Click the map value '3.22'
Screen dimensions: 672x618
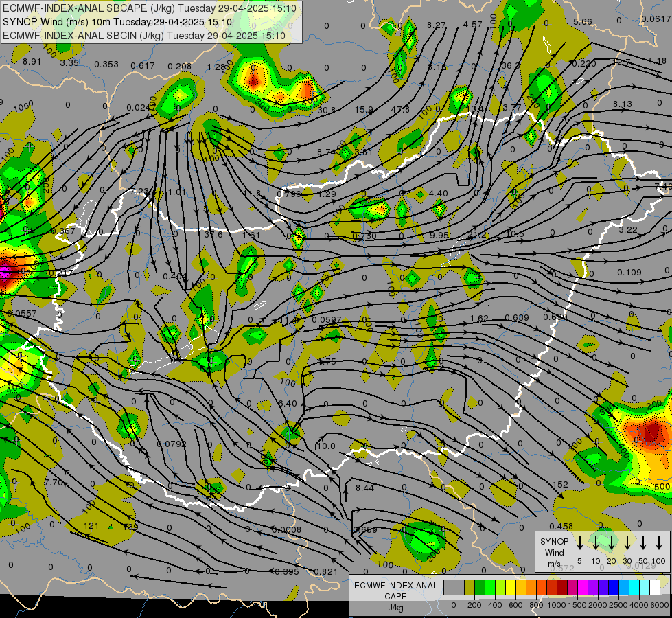tap(628, 230)
